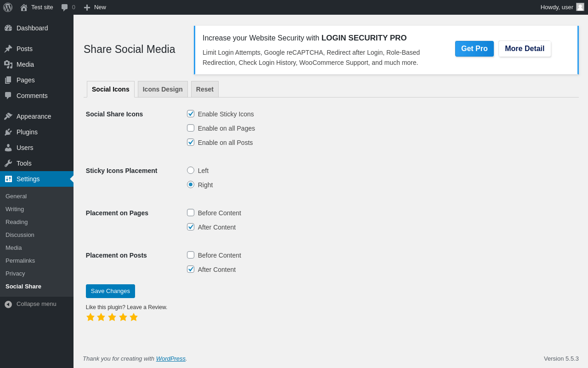
Task: Click the first review star
Action: point(90,317)
